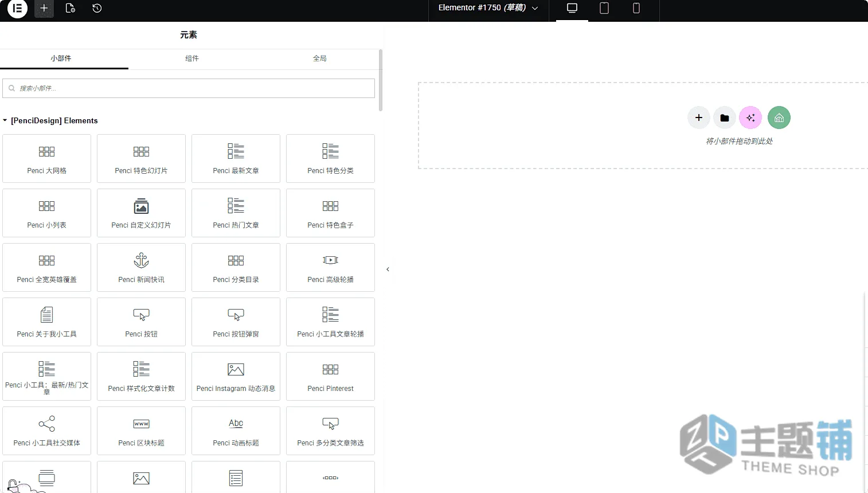This screenshot has width=868, height=493.
Task: Switch to mobile preview mode
Action: [x=636, y=9]
